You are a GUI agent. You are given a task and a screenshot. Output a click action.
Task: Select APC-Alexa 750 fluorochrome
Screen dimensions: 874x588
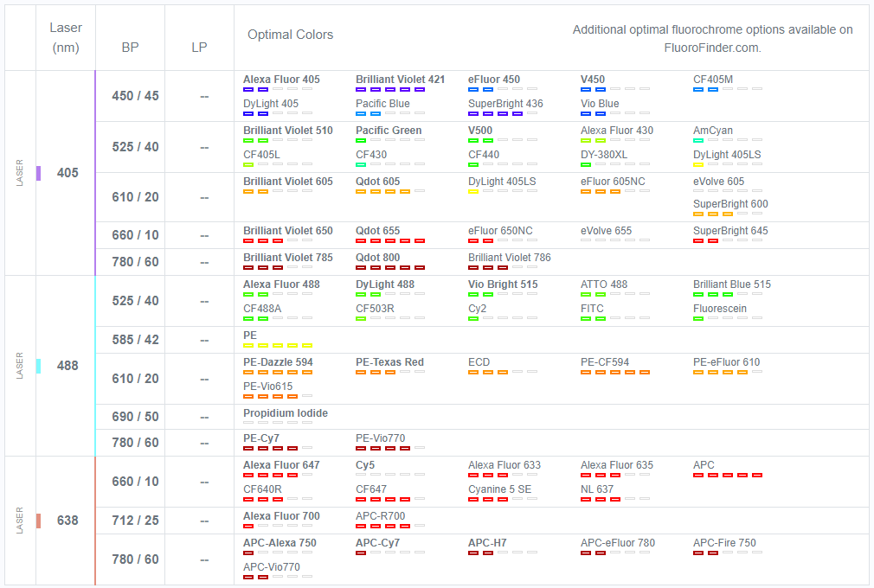coord(280,543)
